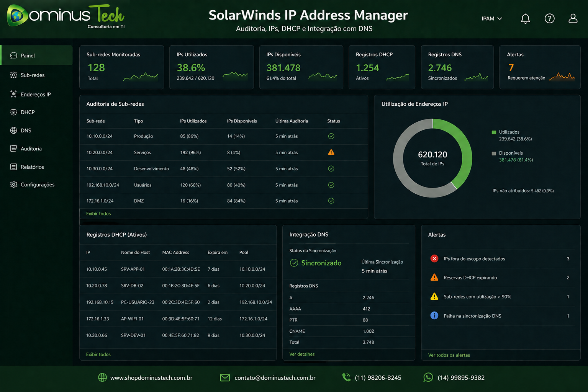Open the IPs Disponíveis 381.478 card
This screenshot has width=588, height=392.
tap(301, 67)
